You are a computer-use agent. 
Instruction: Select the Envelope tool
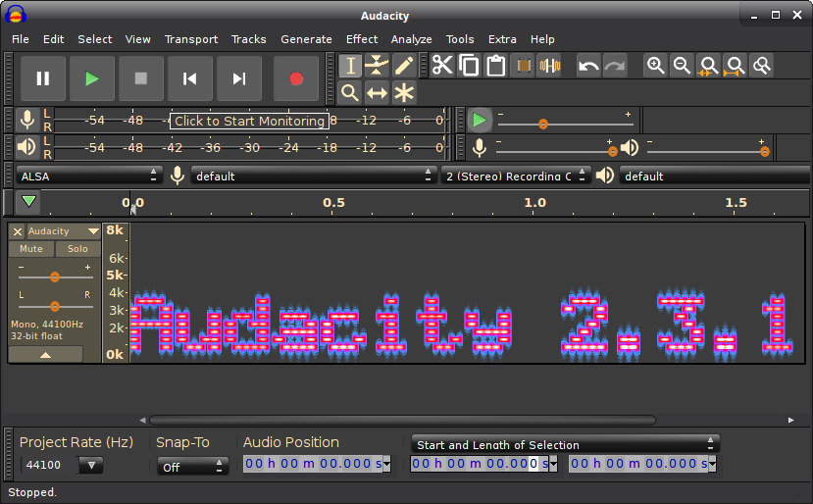[x=377, y=66]
